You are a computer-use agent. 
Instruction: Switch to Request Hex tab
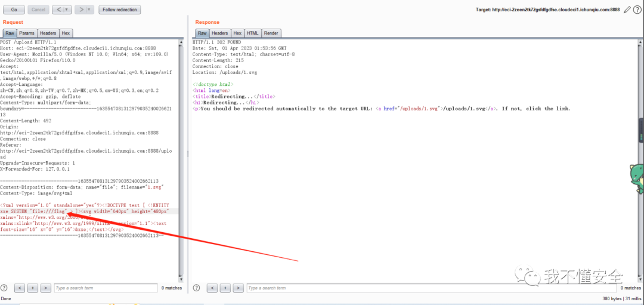tap(66, 33)
